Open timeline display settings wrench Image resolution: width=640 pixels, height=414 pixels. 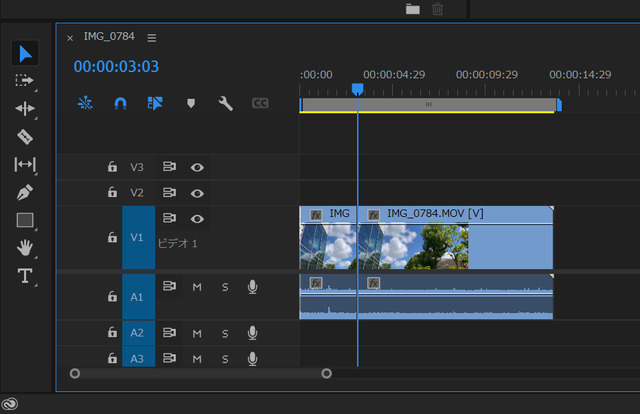click(225, 103)
